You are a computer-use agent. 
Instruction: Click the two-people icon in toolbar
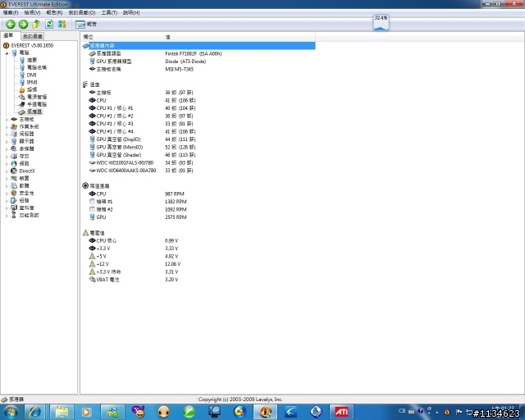62,24
